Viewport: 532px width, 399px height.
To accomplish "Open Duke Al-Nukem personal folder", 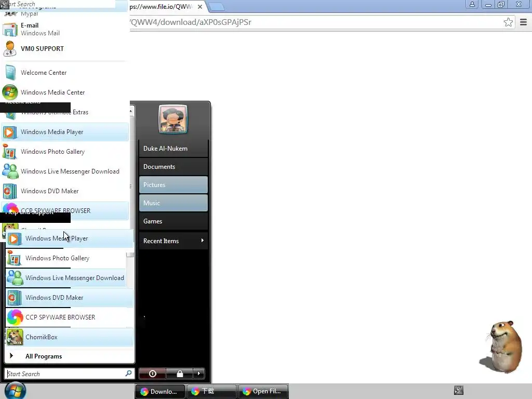I will point(174,149).
